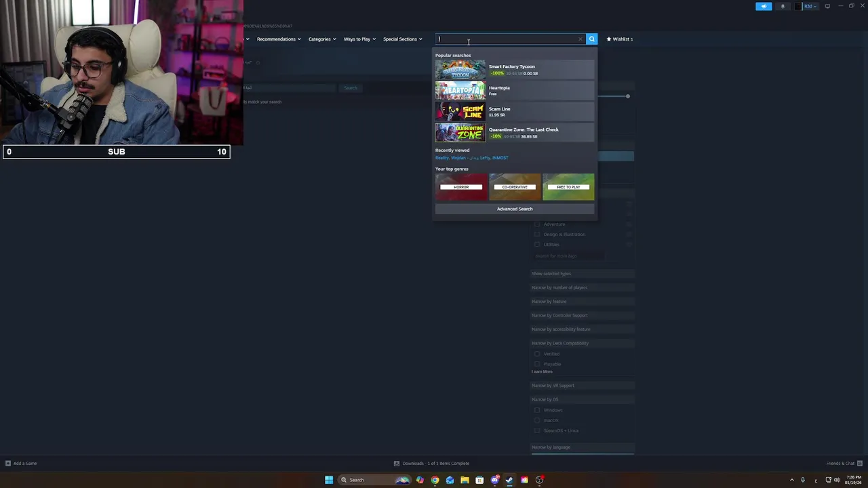Expand Narrow by feature section
This screenshot has width=868, height=488.
point(583,302)
